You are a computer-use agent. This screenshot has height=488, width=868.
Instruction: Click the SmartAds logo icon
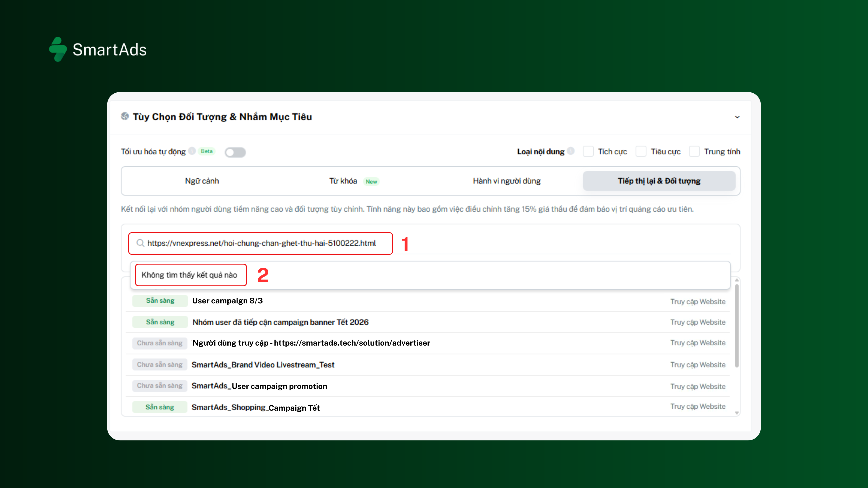(58, 49)
